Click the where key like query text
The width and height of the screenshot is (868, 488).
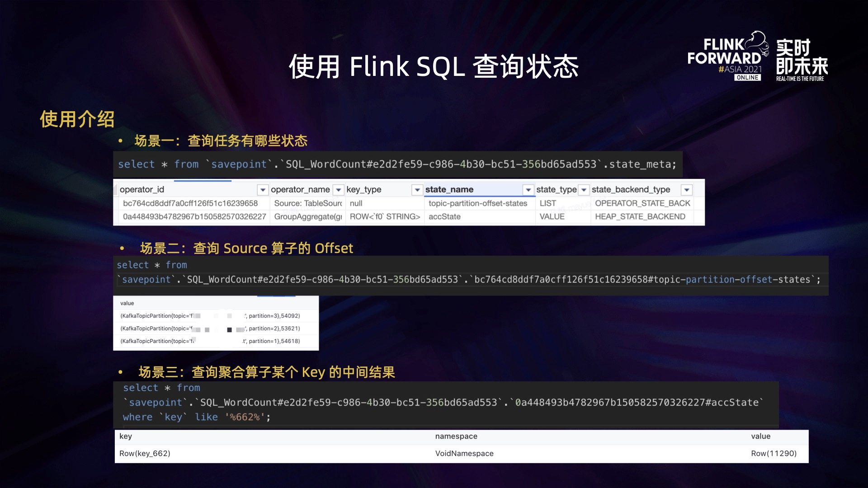tap(196, 417)
